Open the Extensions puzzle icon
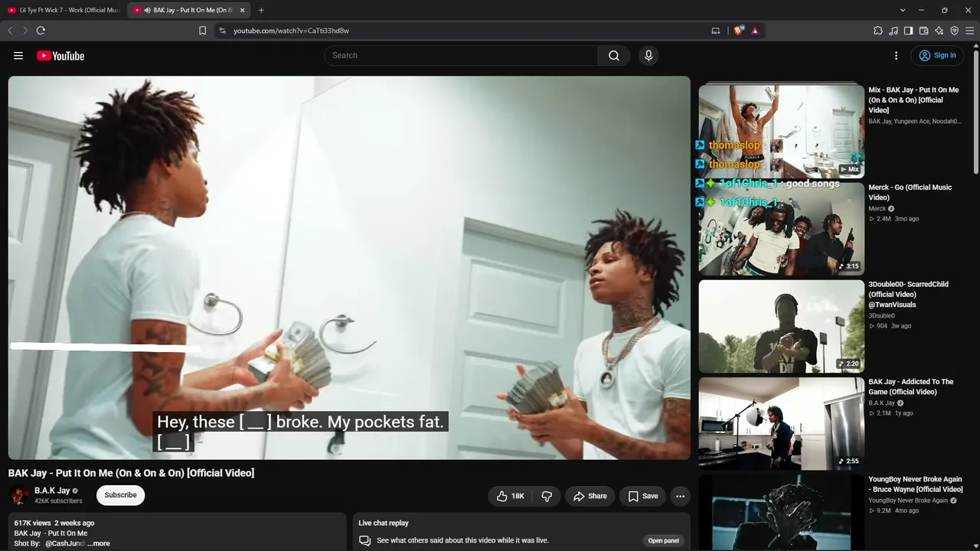 (878, 31)
